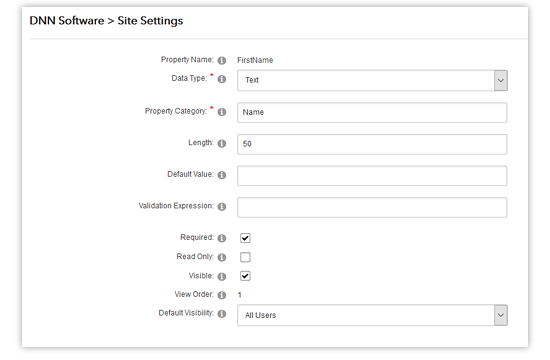Click the info icon beside Length
This screenshot has width=550, height=360.
pos(222,144)
